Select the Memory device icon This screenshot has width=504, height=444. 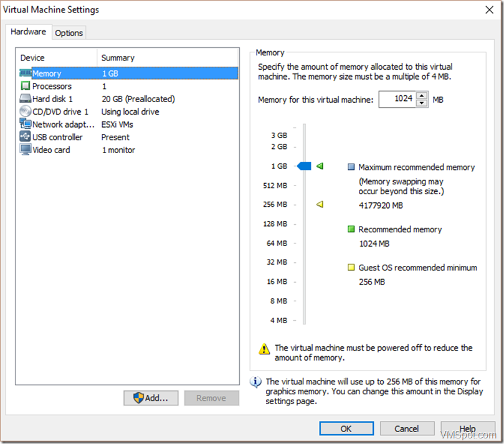[26, 73]
